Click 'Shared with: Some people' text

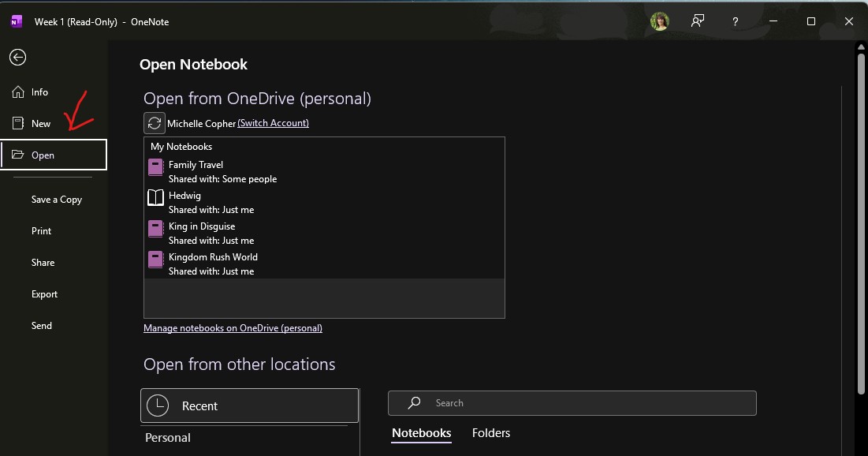(x=222, y=179)
